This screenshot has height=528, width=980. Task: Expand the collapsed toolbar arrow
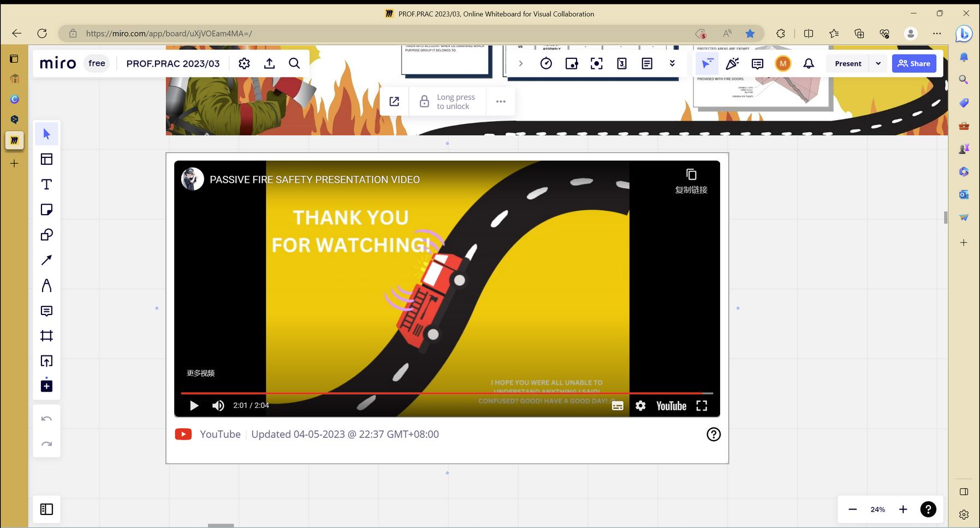click(521, 63)
